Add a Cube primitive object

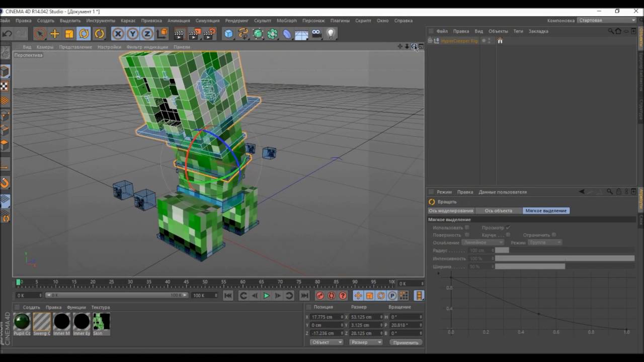pos(229,34)
